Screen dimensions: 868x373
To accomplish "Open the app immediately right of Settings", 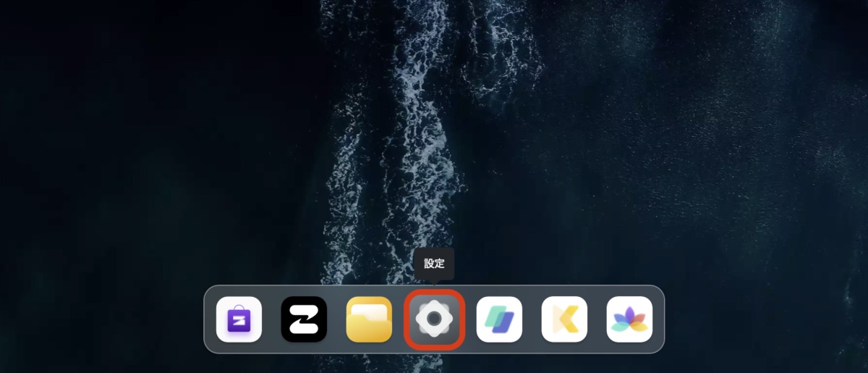I will point(499,319).
